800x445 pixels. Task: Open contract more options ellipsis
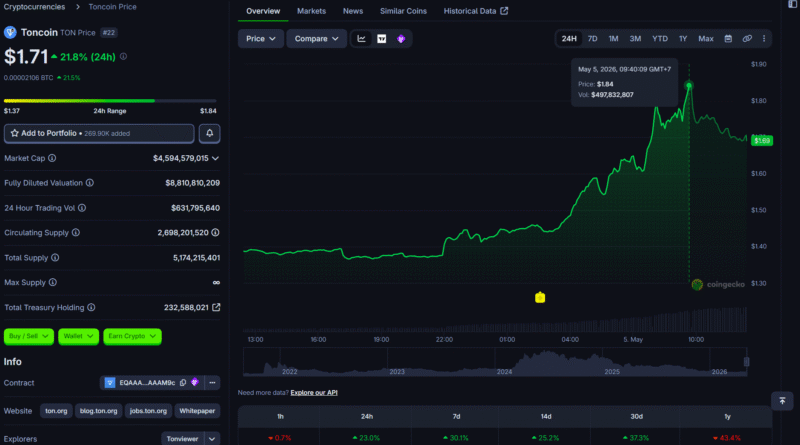click(x=212, y=382)
